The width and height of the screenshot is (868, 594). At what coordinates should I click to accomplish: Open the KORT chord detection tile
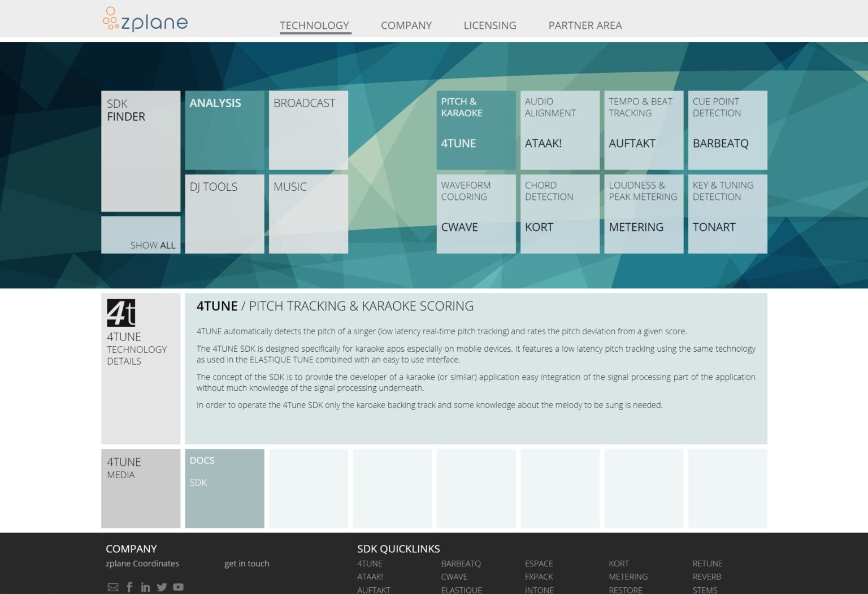click(x=559, y=213)
